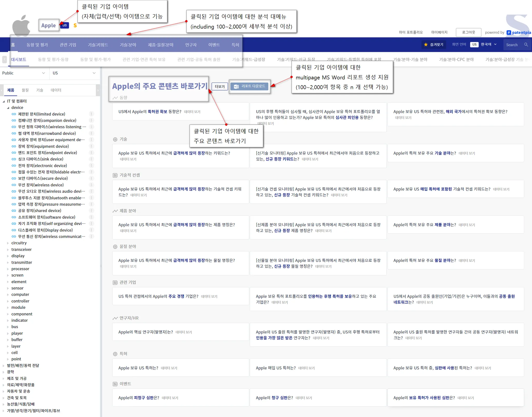Click the gear icon beside 기술 section

tap(115, 140)
